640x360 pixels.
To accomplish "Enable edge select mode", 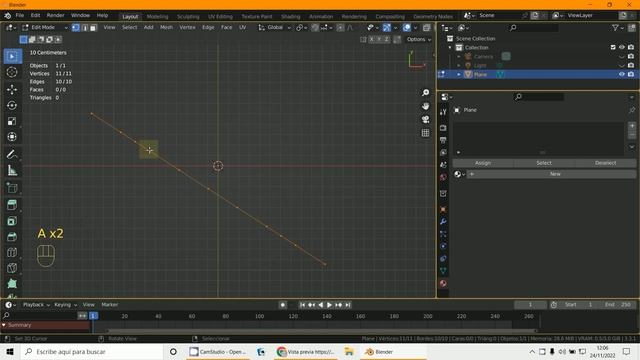I will pos(85,27).
